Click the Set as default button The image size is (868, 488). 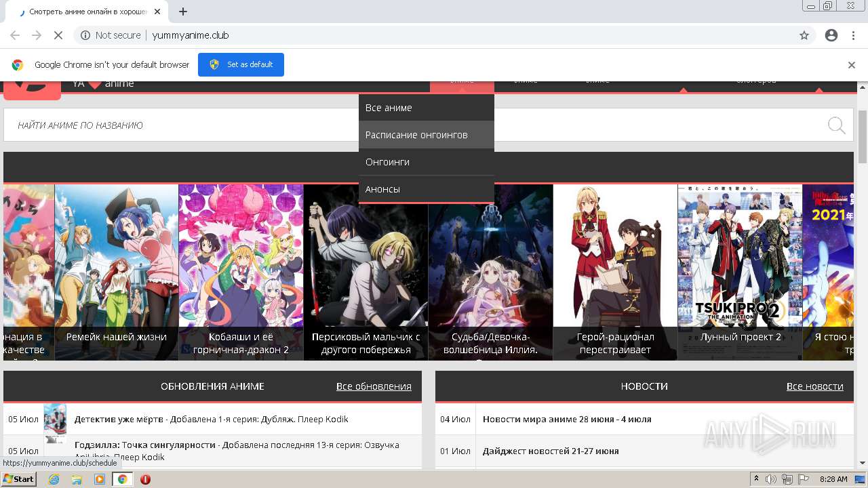coord(241,64)
